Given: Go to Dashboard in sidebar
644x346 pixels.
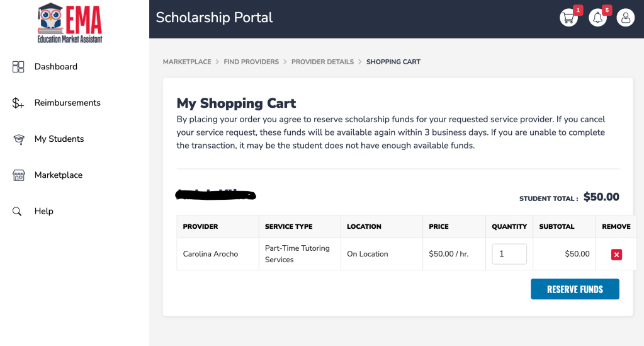Looking at the screenshot, I should [x=56, y=67].
